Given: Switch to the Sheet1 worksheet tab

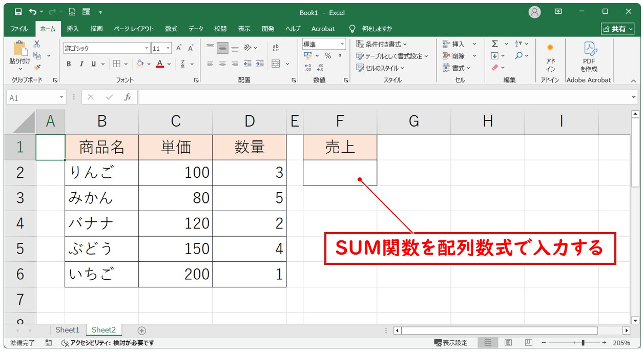Looking at the screenshot, I should [x=68, y=330].
